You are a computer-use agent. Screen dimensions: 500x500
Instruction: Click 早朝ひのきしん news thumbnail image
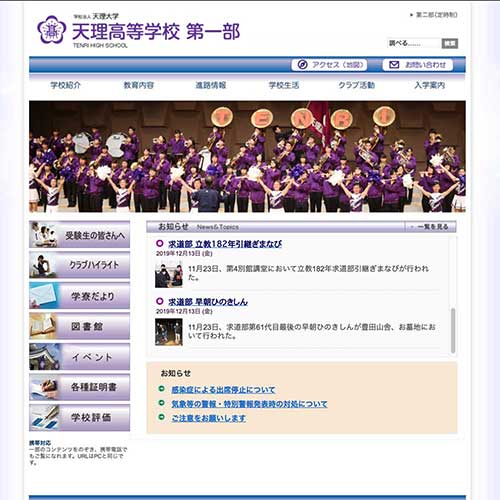[169, 332]
